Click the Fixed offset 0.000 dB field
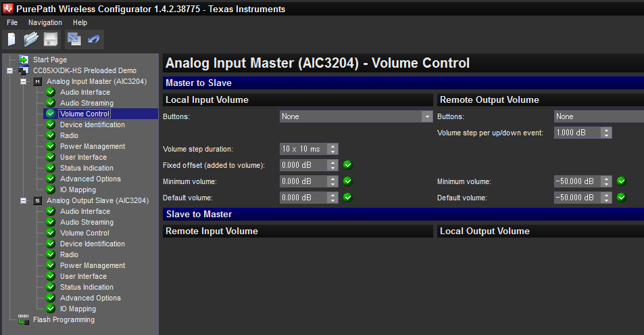The width and height of the screenshot is (644, 335). click(304, 165)
